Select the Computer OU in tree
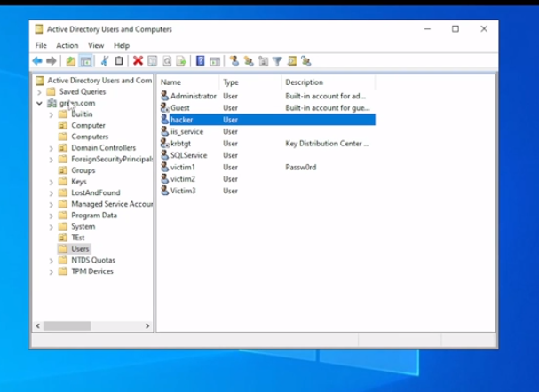The height and width of the screenshot is (392, 539). [88, 125]
